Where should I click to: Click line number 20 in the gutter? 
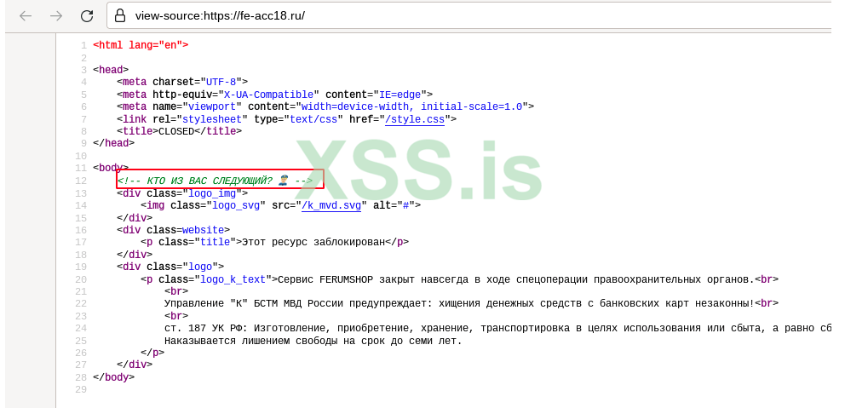pos(81,279)
